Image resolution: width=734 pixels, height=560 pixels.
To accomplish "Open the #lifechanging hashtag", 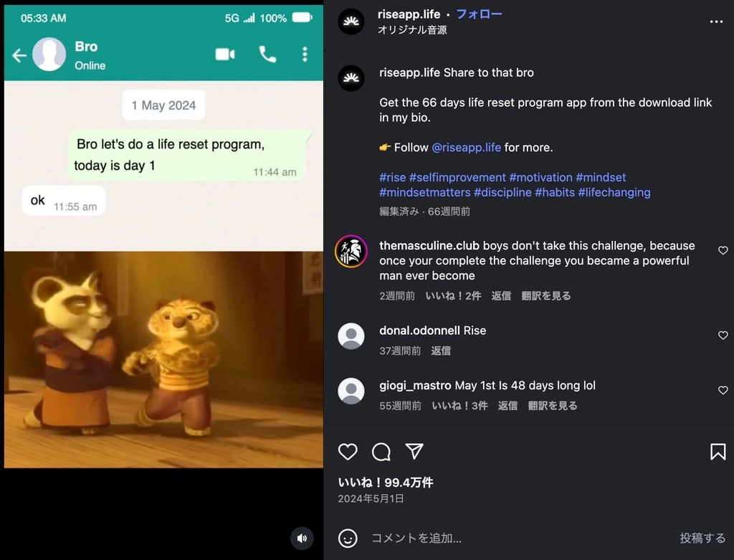I will pyautogui.click(x=614, y=192).
